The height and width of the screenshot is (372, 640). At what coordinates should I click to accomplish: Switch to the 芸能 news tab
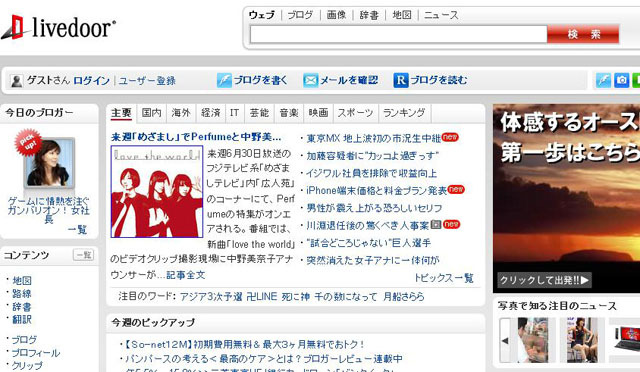pyautogui.click(x=259, y=113)
